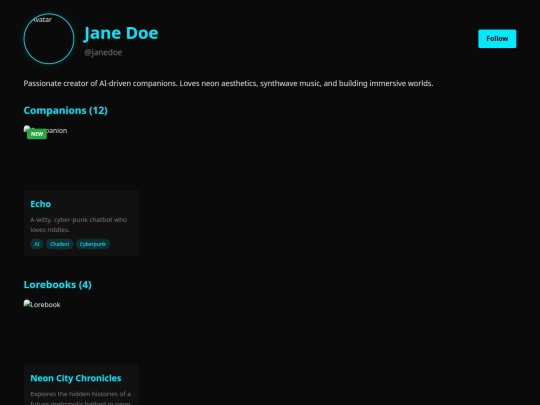This screenshot has height=405, width=540.
Task: Click the Neon City Chronicles description text
Action: (x=81, y=398)
